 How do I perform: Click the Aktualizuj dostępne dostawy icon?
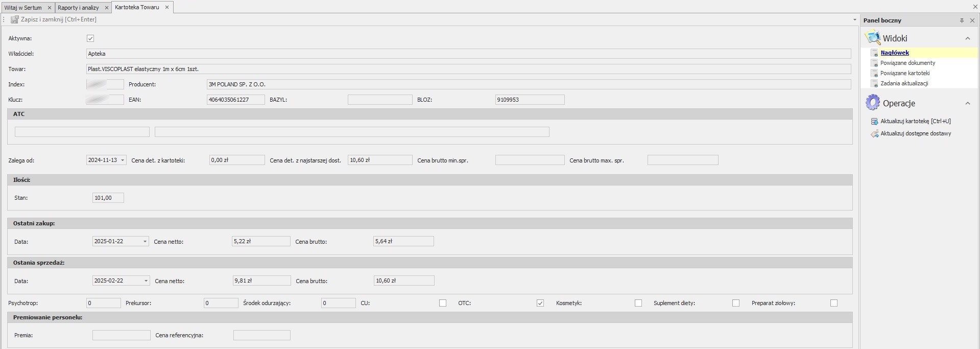pos(874,133)
